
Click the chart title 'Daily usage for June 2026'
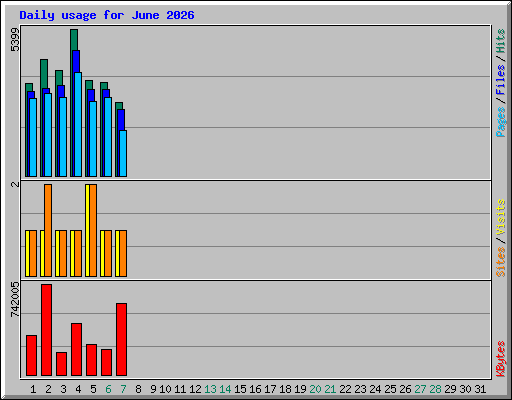click(107, 15)
